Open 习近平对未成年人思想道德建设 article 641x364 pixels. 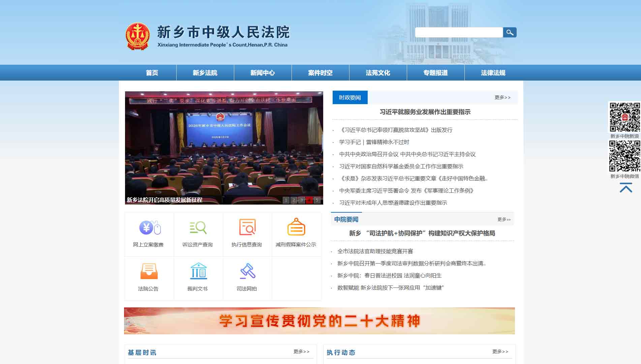[x=393, y=203]
